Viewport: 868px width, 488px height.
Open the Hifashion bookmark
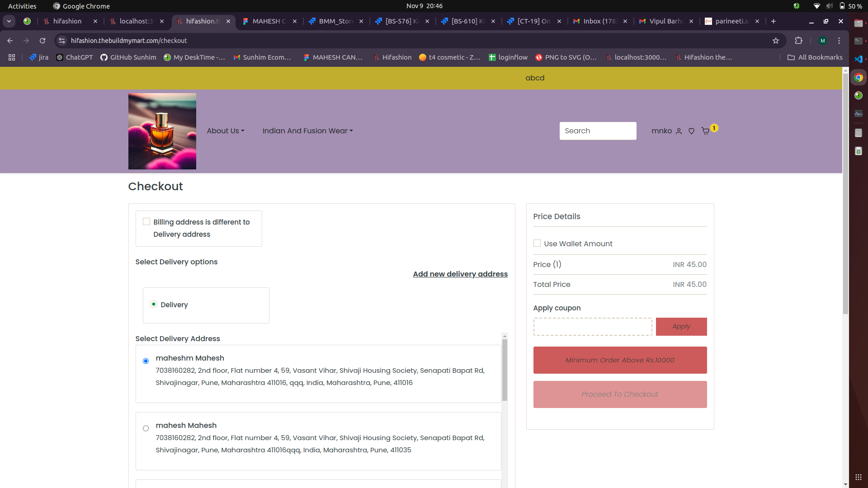(392, 57)
